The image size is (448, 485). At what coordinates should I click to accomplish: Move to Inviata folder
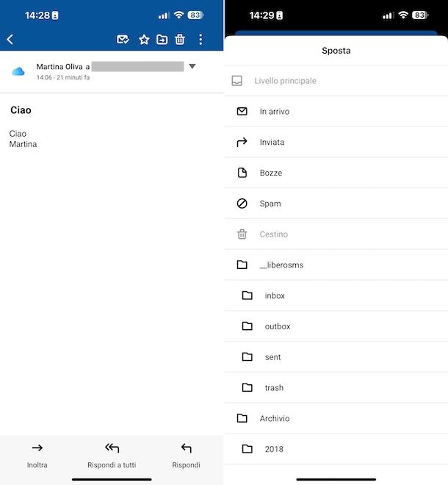[x=336, y=142]
